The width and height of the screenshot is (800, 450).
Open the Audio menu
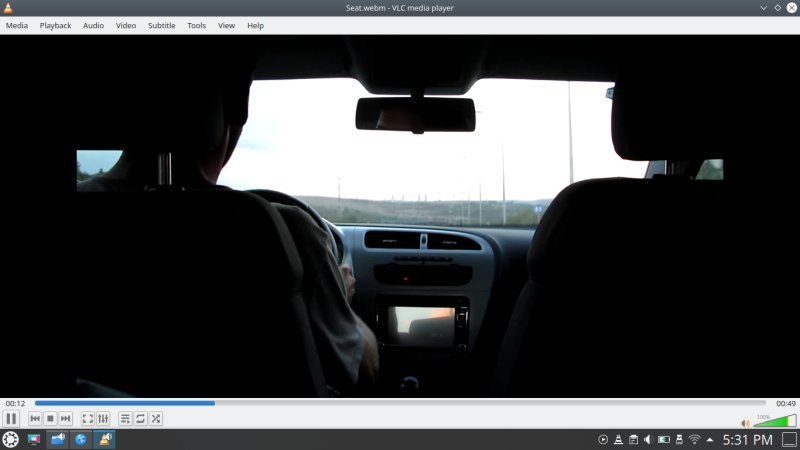(93, 26)
